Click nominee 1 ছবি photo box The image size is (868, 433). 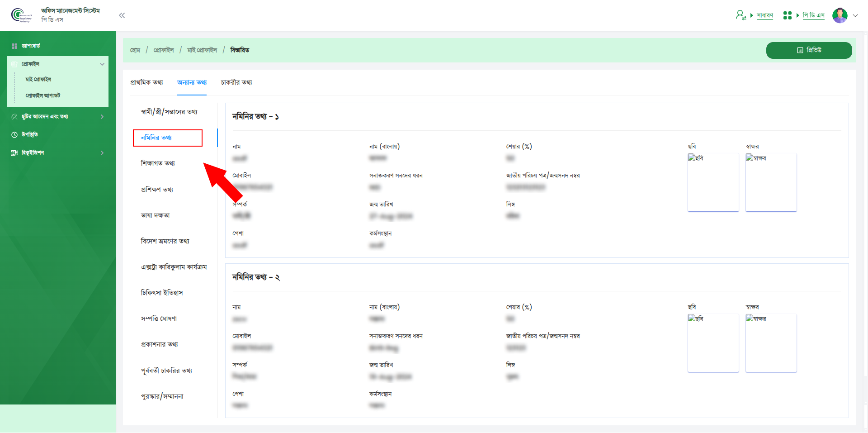click(713, 182)
